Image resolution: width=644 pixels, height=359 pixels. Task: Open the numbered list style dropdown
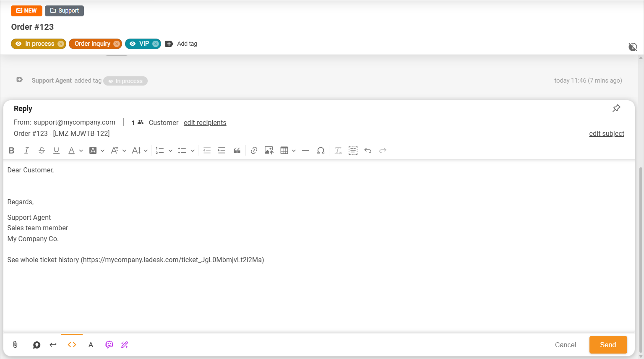170,150
